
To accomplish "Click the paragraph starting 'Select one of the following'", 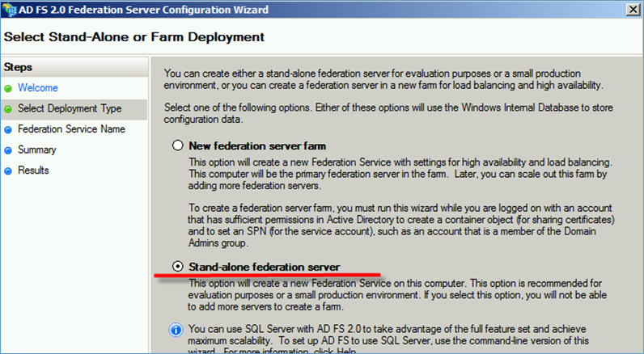I will point(388,113).
